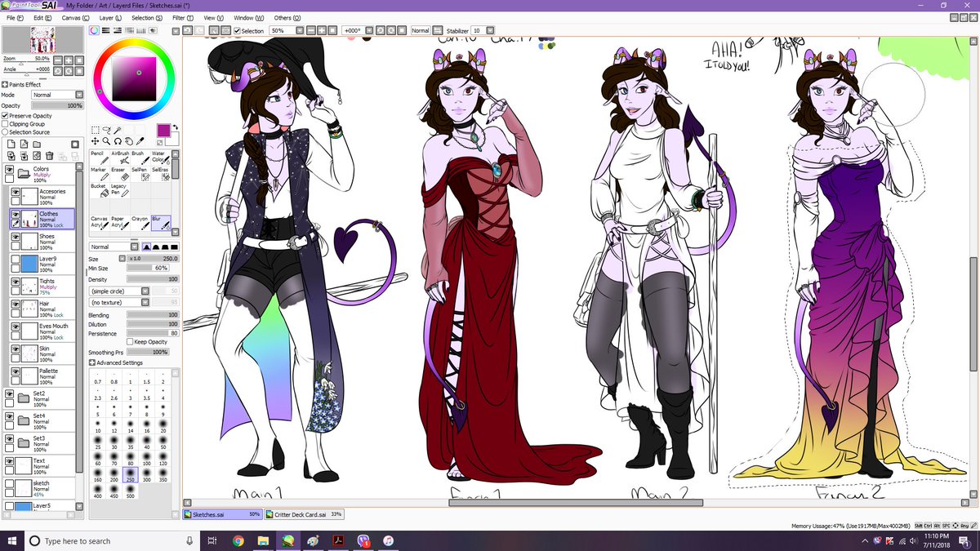Select brush size 500 preset
The width and height of the screenshot is (980, 551).
131,491
